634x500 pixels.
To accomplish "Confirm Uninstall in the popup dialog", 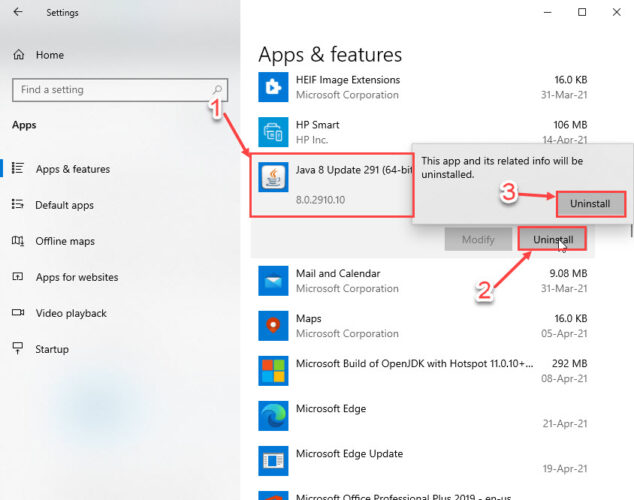I will pos(590,204).
